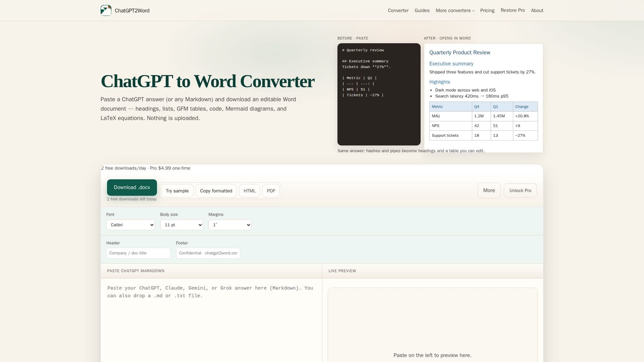Click the 'Metric' table column header
This screenshot has width=644, height=362.
[x=450, y=107]
